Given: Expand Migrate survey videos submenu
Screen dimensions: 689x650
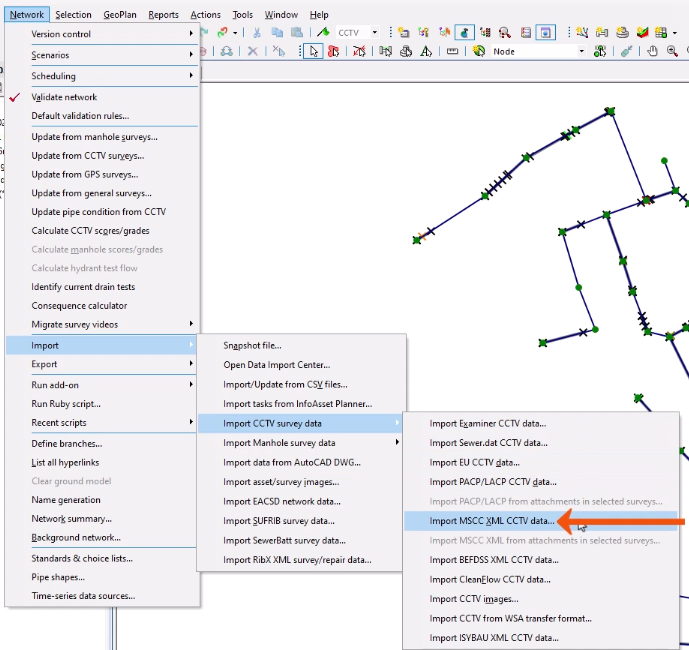Looking at the screenshot, I should coord(102,324).
